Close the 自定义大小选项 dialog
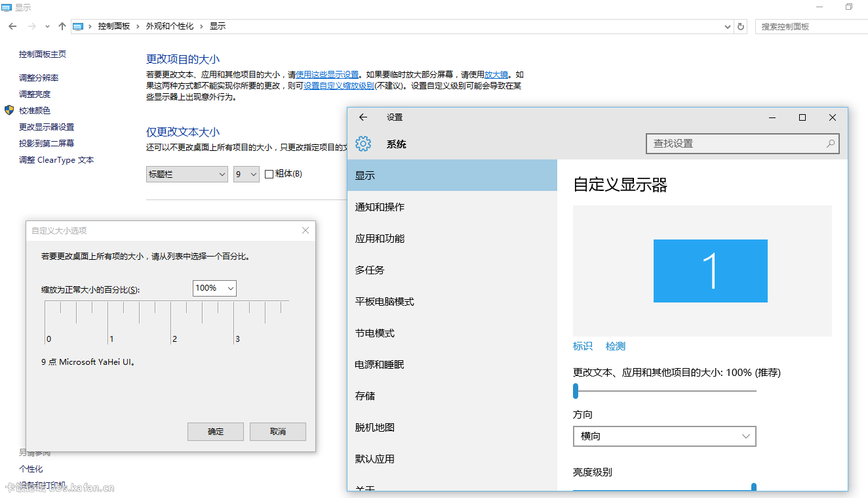 (306, 230)
